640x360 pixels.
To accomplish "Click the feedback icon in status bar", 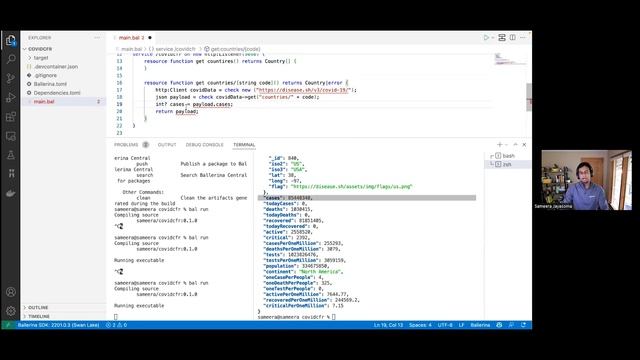I will 511,325.
